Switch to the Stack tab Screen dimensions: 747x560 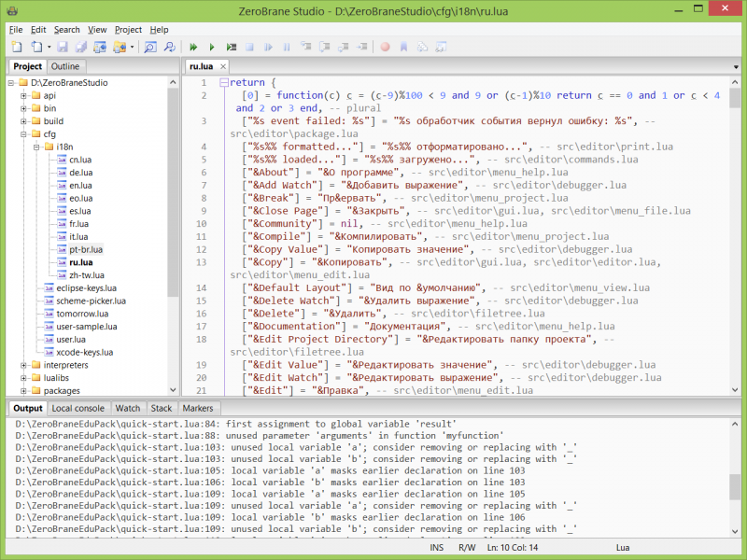[x=161, y=408]
